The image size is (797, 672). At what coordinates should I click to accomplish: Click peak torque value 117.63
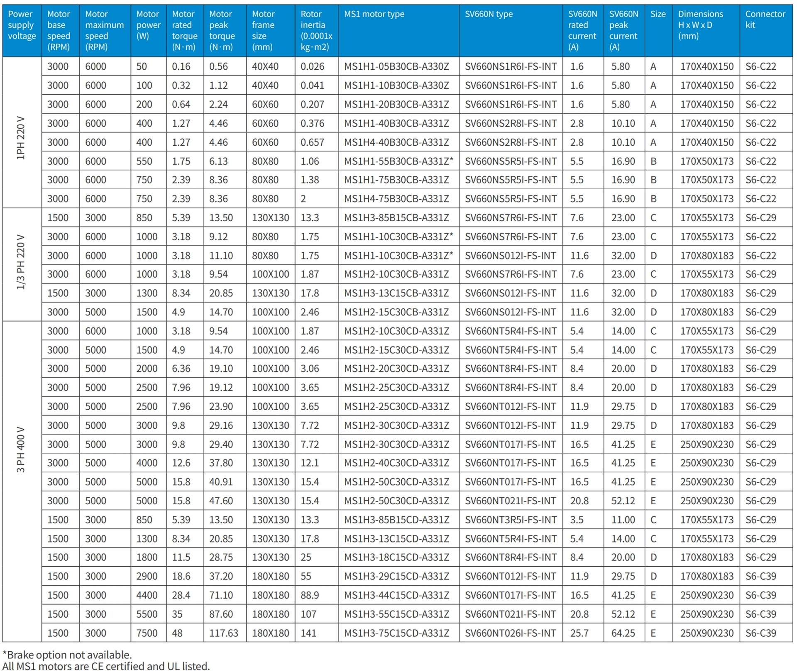223,633
